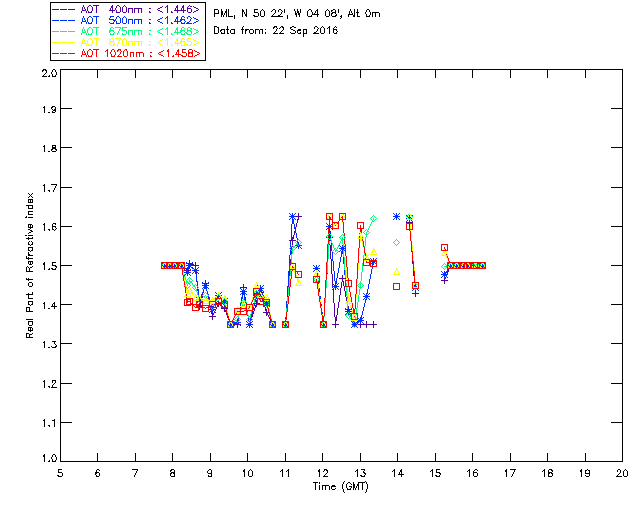640x512 pixels.
Task: Click y-axis tick label 1.4
Action: [49, 305]
